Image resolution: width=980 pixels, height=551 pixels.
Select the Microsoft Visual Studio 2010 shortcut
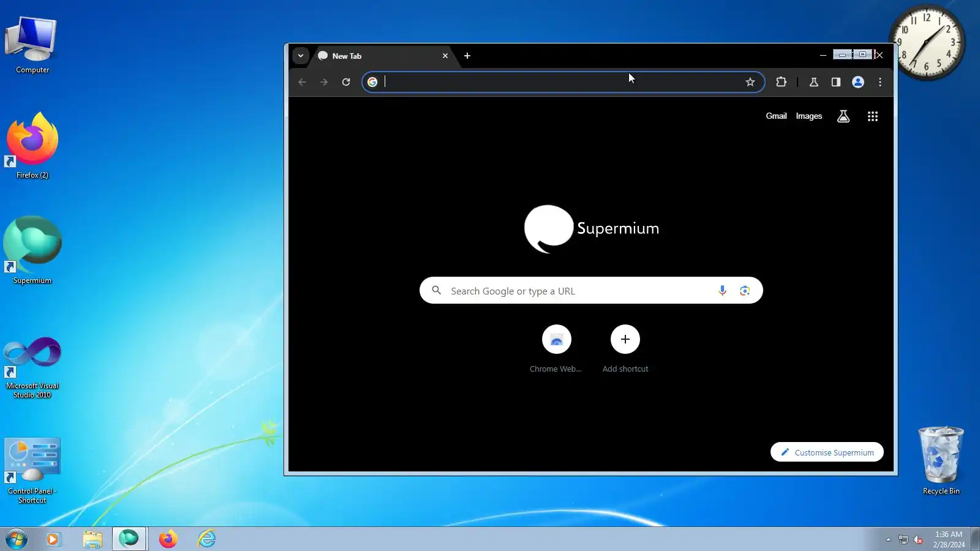tap(32, 367)
